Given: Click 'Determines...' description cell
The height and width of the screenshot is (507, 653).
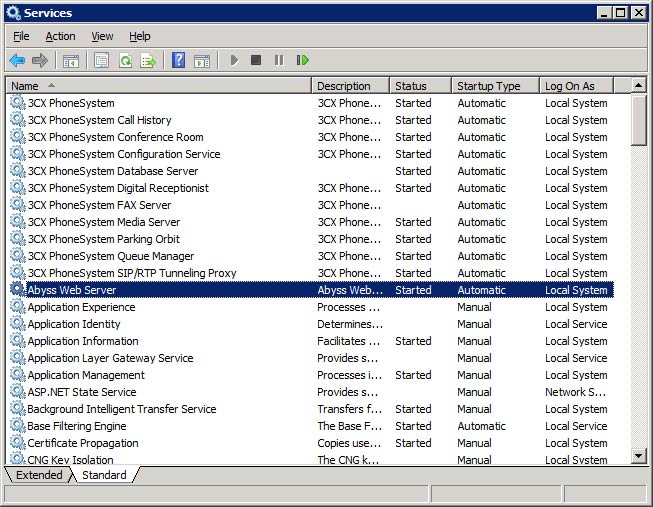Looking at the screenshot, I should point(350,324).
